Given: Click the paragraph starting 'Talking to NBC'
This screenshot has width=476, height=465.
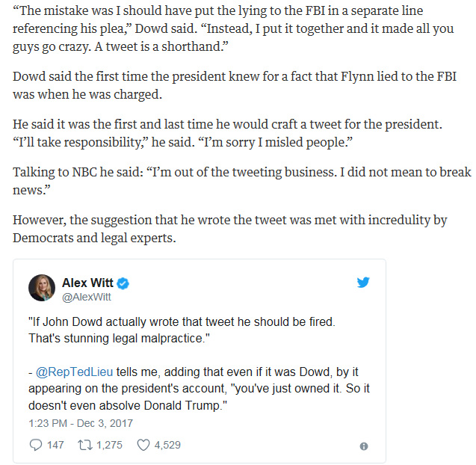Looking at the screenshot, I should click(242, 181).
